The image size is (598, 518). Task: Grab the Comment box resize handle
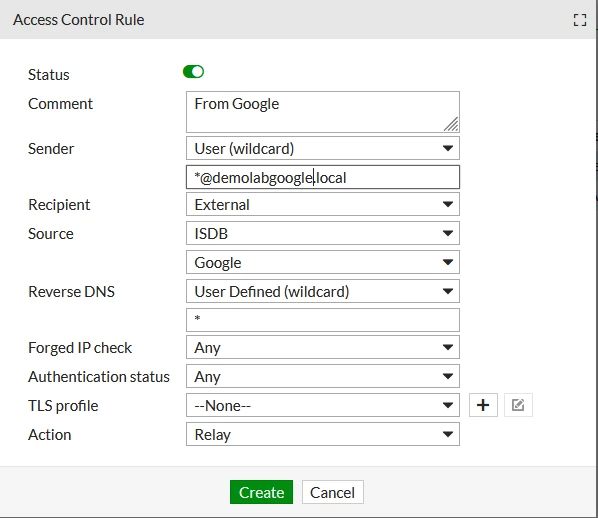coord(451,124)
